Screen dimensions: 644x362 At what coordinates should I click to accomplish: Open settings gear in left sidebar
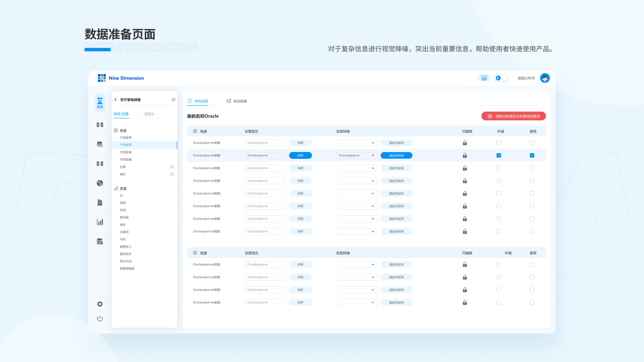coord(100,304)
